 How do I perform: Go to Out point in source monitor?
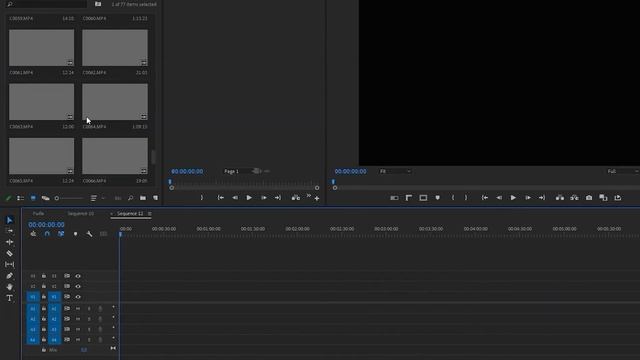pos(278,198)
